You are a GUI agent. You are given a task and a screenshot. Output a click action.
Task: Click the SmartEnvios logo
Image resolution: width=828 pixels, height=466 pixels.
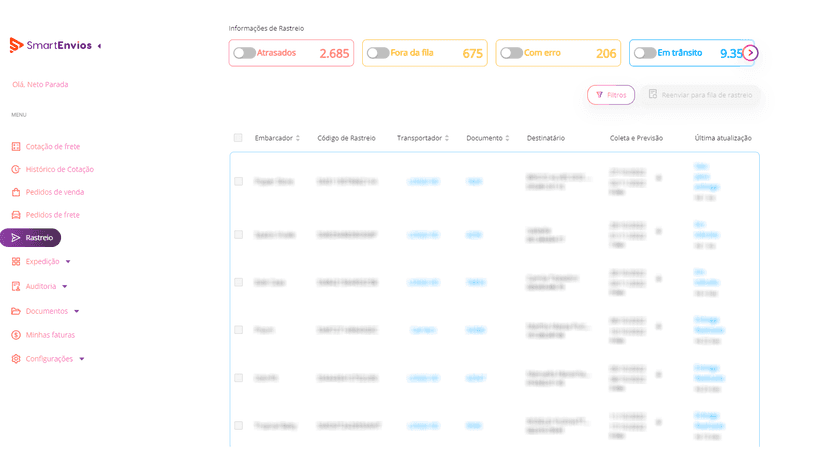(x=51, y=45)
